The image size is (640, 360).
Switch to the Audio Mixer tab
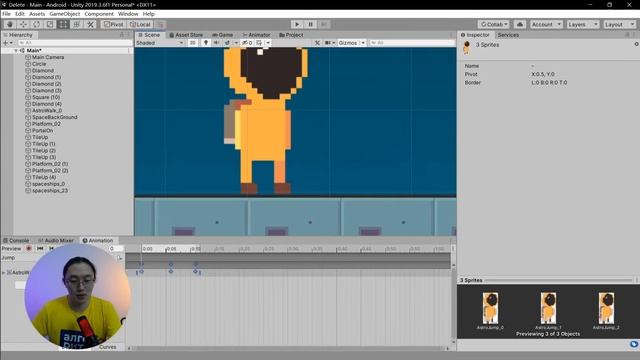[56, 240]
